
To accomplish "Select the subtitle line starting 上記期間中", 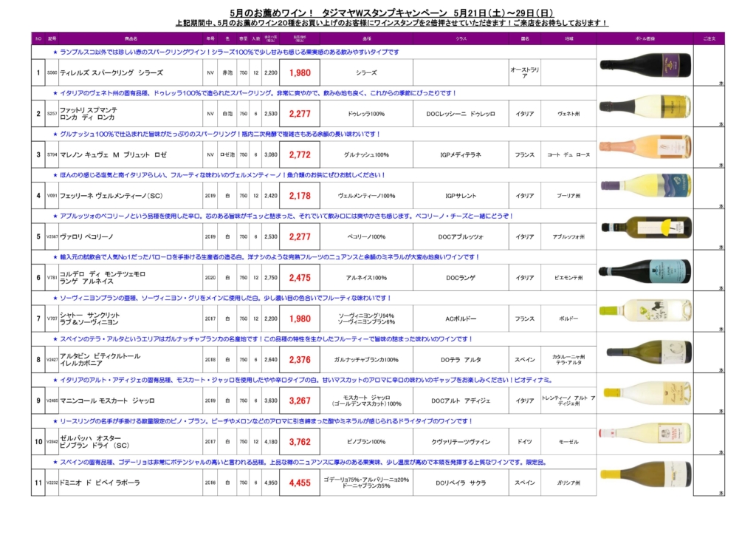I will (x=391, y=23).
